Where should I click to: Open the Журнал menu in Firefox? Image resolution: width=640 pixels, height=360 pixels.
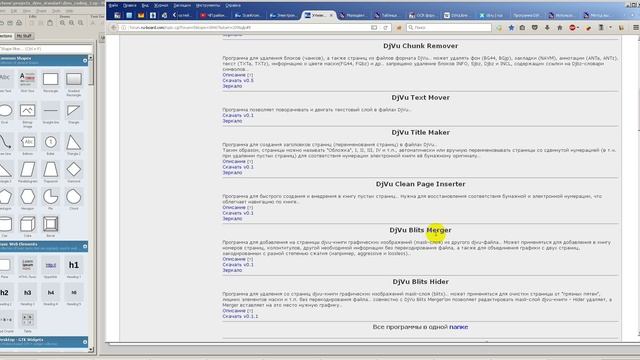pyautogui.click(x=161, y=6)
